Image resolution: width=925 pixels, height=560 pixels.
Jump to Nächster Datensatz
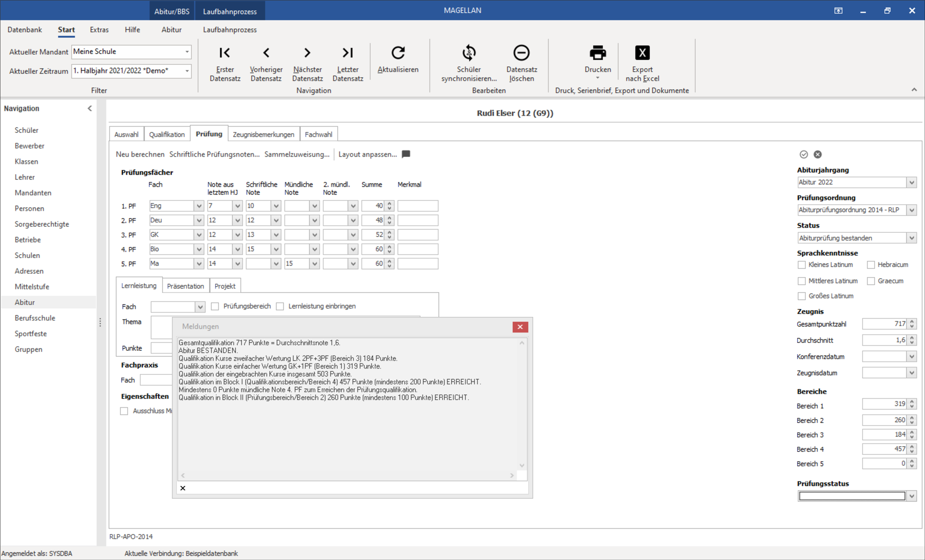pos(307,53)
